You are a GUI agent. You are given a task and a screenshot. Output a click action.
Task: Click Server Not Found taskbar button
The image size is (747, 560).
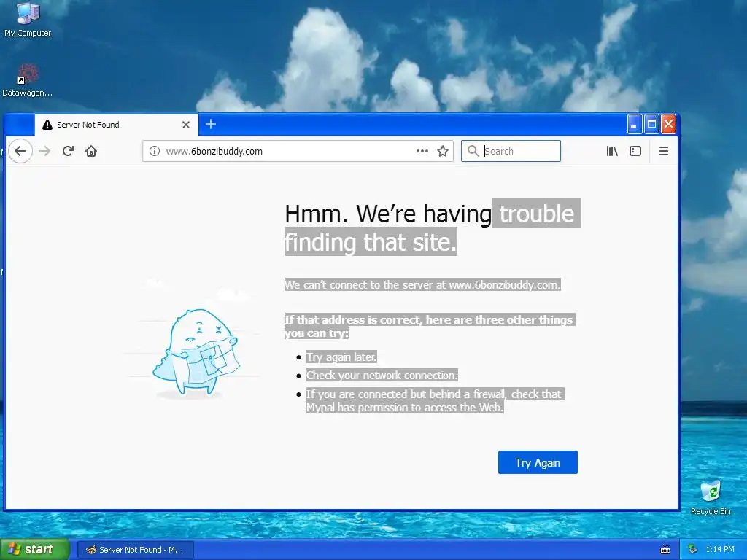pyautogui.click(x=135, y=550)
